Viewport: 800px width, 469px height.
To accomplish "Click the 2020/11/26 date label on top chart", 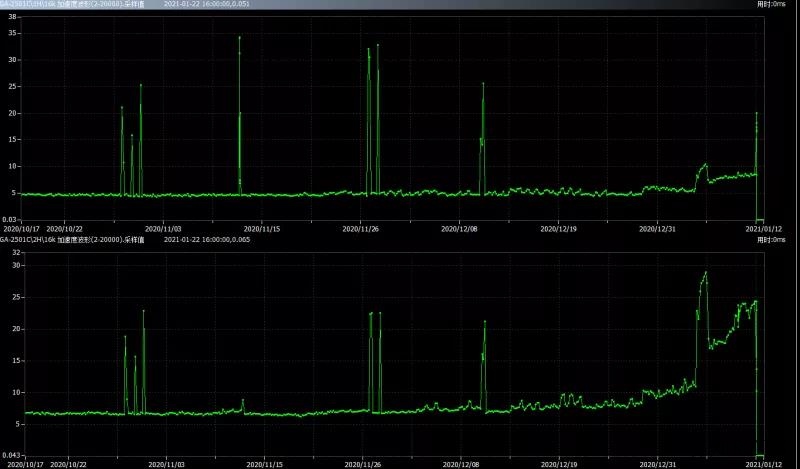I will tap(361, 229).
